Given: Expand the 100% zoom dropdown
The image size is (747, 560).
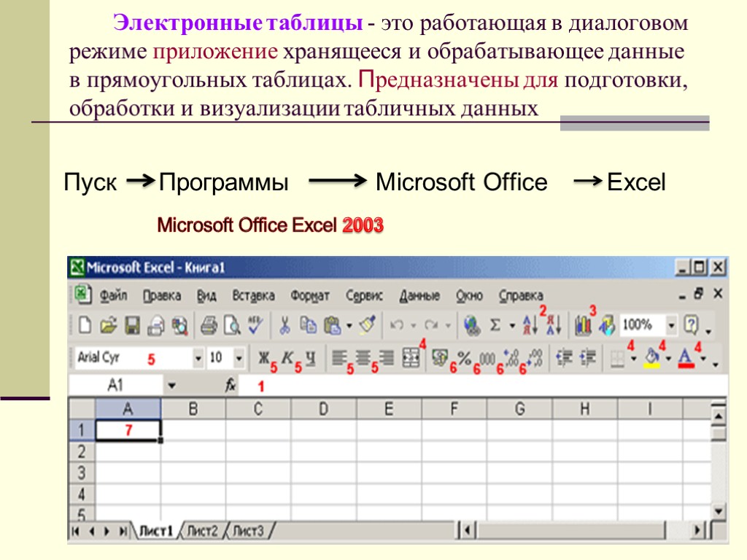Looking at the screenshot, I should [x=671, y=326].
